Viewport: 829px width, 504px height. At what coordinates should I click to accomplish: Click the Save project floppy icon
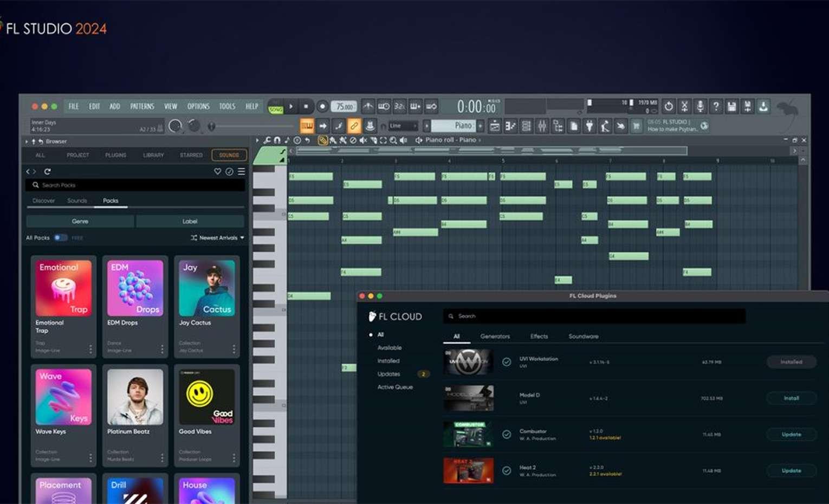(x=731, y=106)
